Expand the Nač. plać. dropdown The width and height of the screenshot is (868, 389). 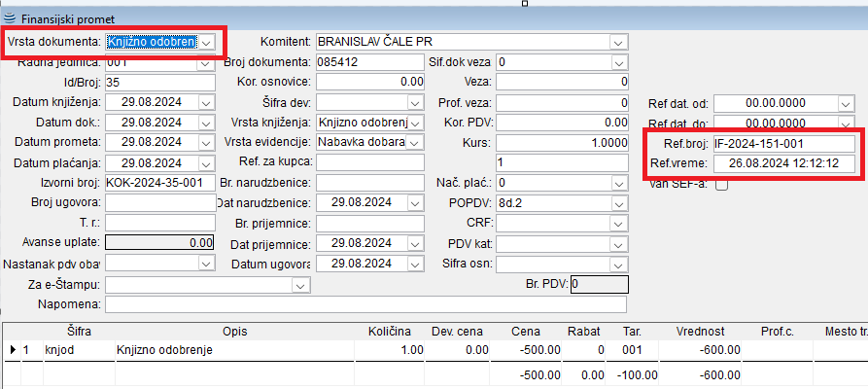click(618, 183)
